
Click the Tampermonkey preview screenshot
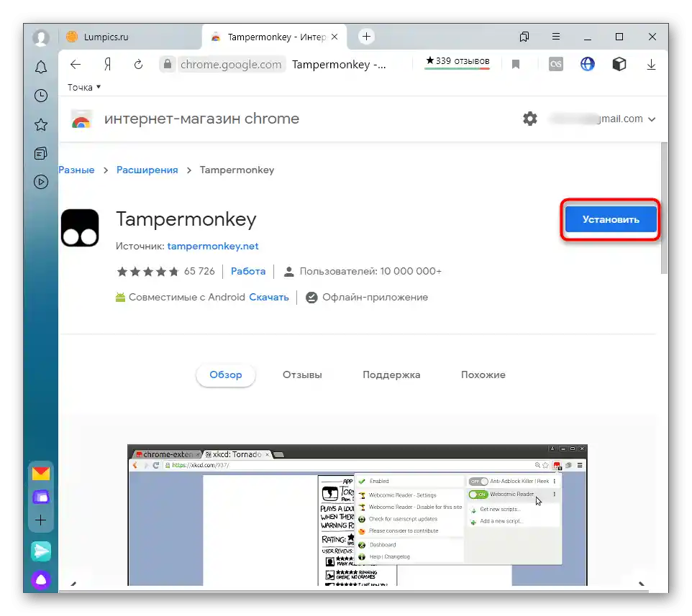[x=358, y=515]
